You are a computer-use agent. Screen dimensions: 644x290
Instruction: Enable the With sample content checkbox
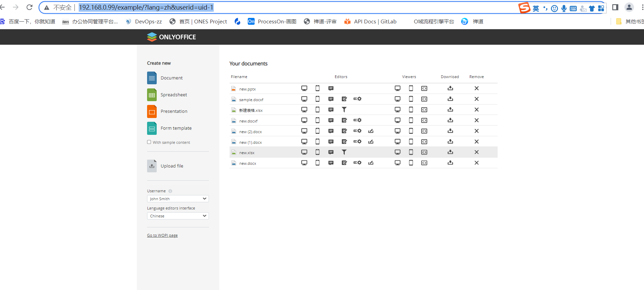[x=149, y=142]
